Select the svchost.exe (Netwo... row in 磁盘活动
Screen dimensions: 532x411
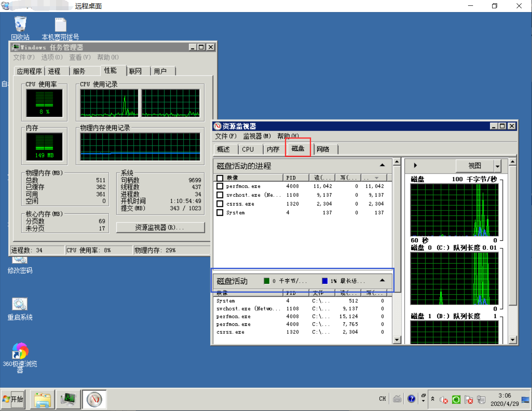(x=302, y=309)
